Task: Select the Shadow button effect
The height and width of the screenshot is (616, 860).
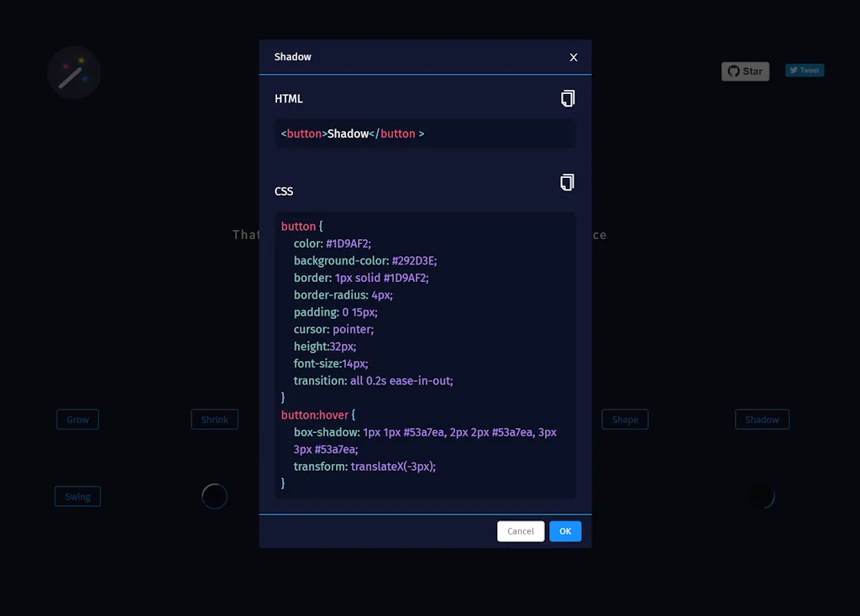Action: pos(762,419)
